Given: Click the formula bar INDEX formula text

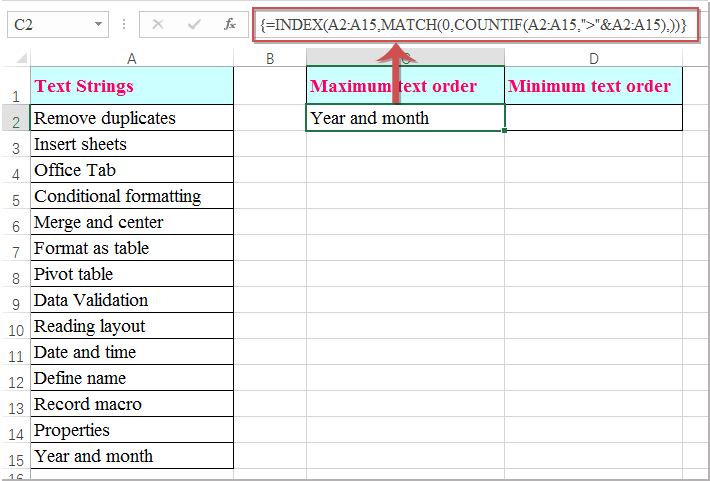Looking at the screenshot, I should coord(470,23).
